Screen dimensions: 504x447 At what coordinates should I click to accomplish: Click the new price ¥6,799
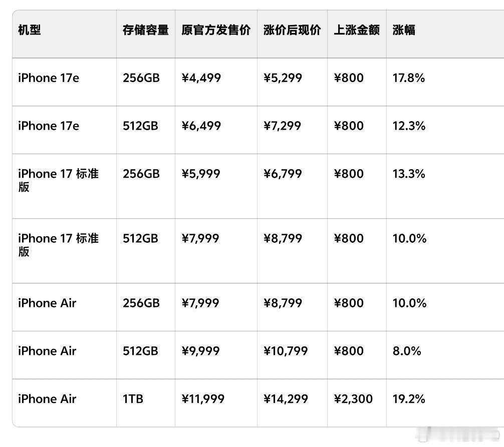283,174
